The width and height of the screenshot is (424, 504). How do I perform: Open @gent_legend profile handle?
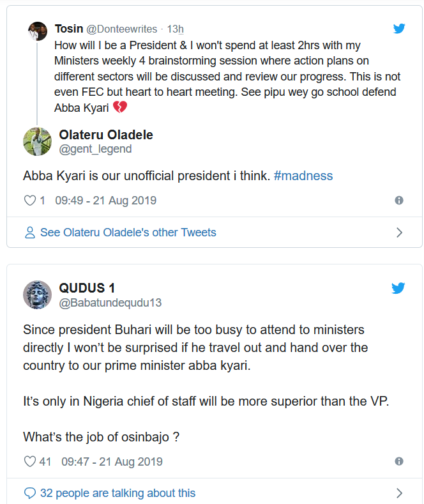[x=95, y=149]
